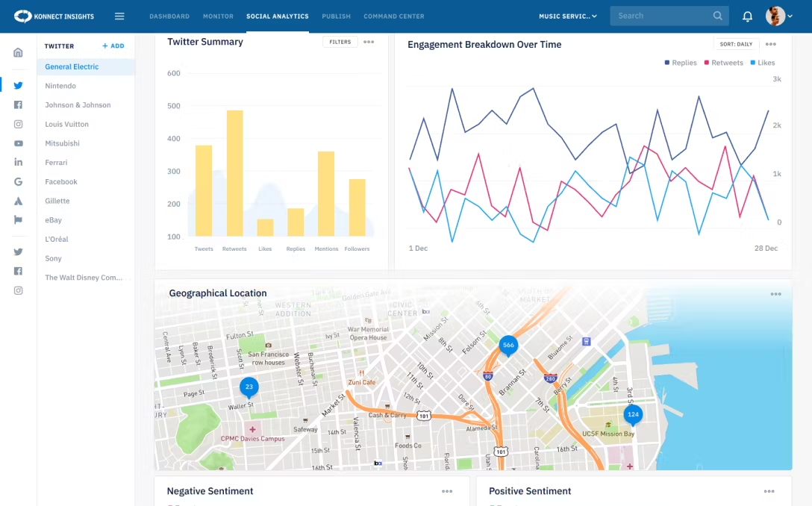Click the + Add button
The width and height of the screenshot is (812, 506).
[x=113, y=46]
